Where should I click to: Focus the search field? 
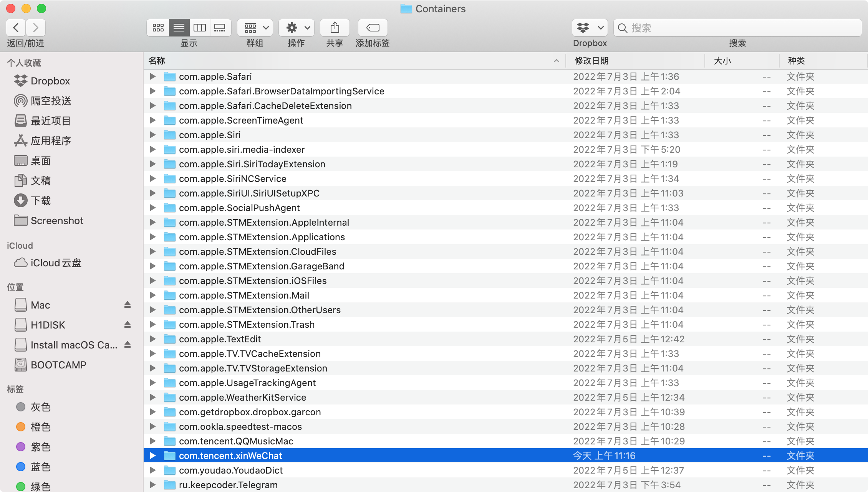[738, 28]
